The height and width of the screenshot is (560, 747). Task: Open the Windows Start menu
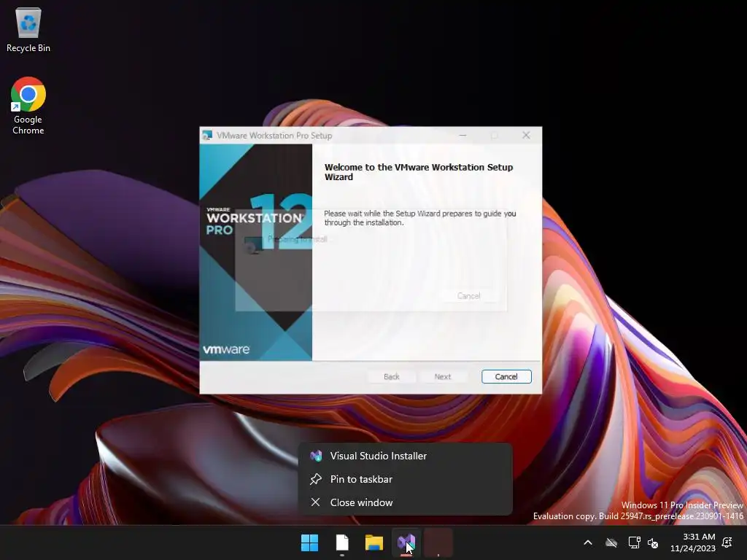(309, 542)
